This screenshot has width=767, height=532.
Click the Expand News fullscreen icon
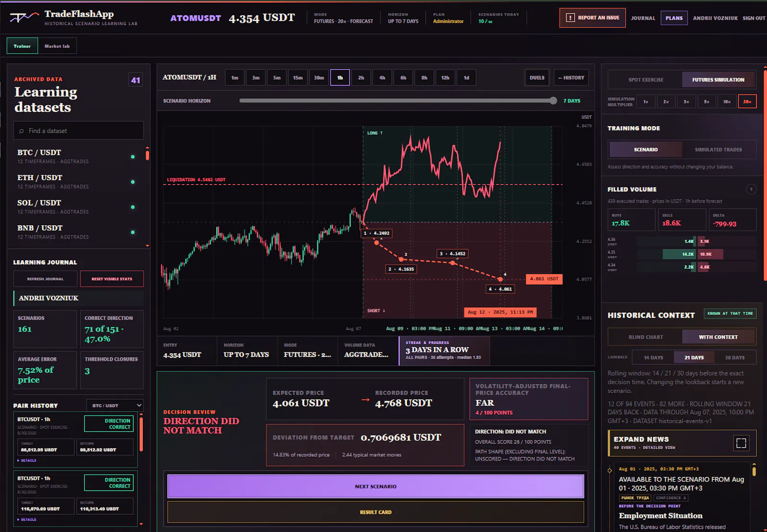[x=741, y=443]
